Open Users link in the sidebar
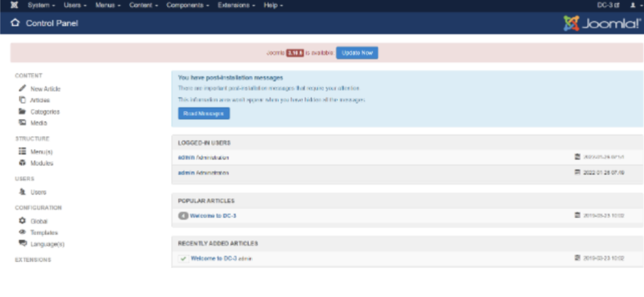The height and width of the screenshot is (297, 644). coord(38,192)
